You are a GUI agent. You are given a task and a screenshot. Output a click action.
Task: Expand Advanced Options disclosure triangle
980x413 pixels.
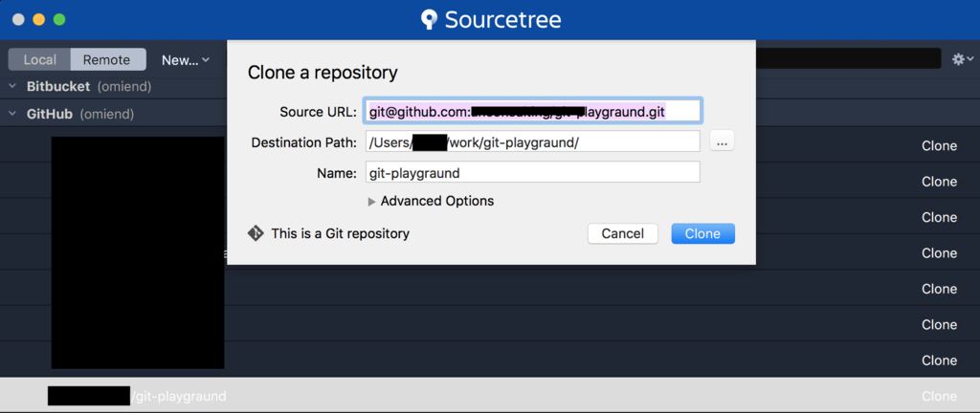click(x=372, y=202)
